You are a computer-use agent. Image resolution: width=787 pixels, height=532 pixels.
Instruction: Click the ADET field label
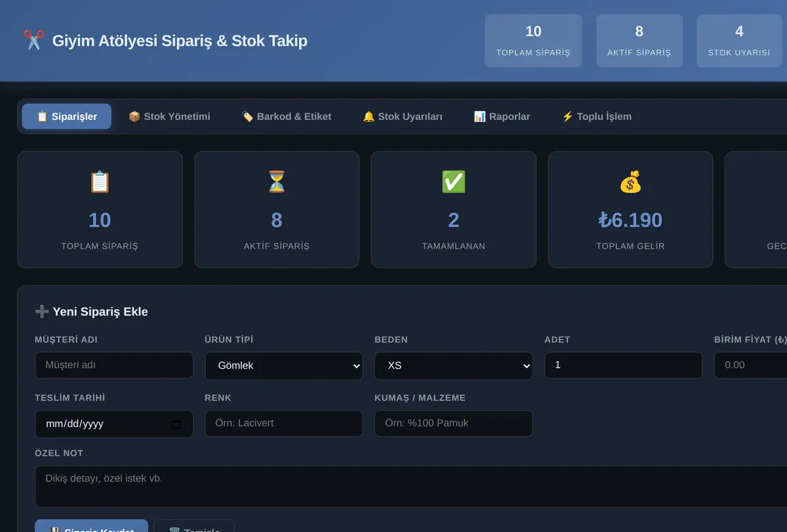pos(557,340)
